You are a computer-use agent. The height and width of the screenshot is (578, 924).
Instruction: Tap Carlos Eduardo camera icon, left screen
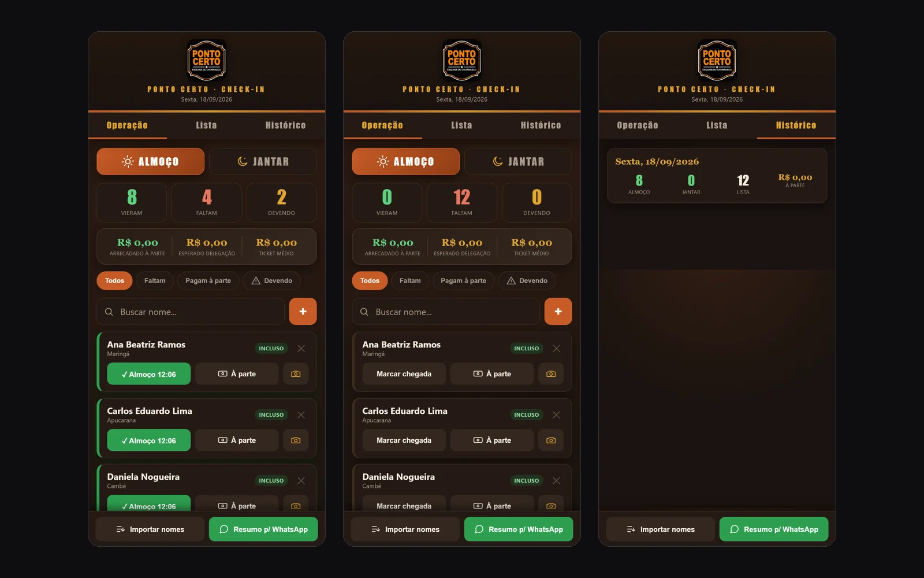[296, 440]
